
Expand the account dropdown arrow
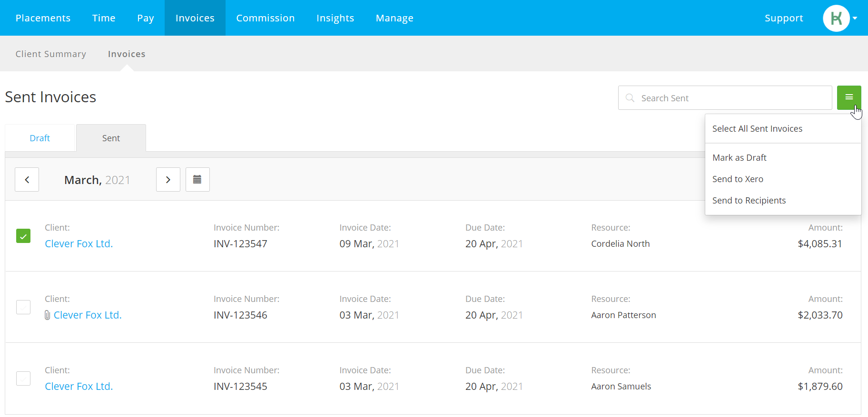[855, 18]
